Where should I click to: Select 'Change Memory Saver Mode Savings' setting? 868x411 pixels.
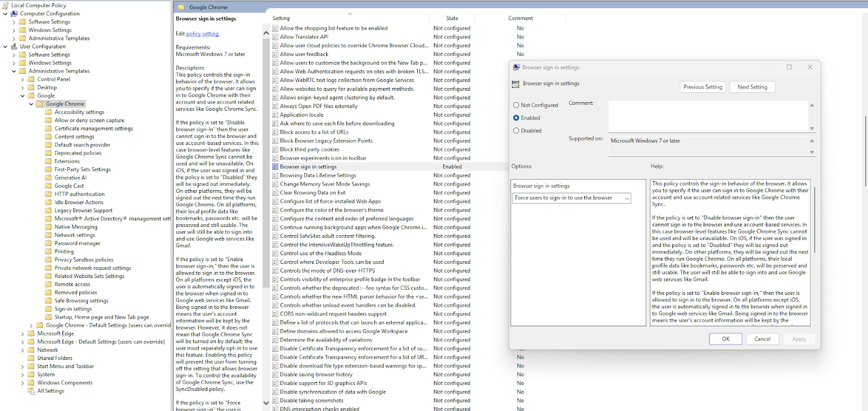325,184
